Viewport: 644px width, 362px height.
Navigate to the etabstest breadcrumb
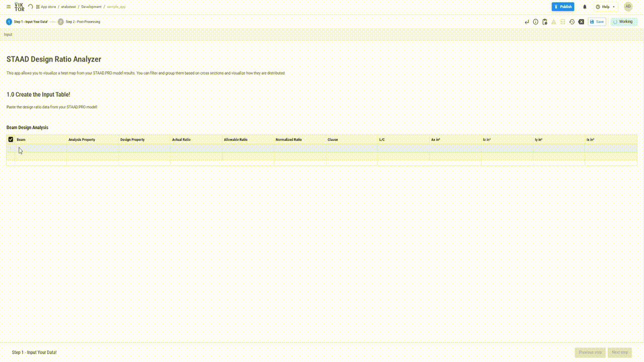click(68, 7)
